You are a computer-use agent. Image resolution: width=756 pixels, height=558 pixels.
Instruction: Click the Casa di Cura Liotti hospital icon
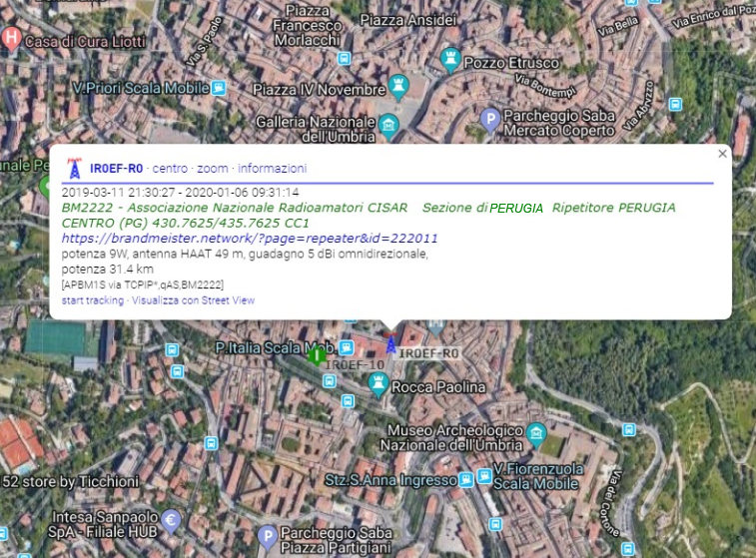pyautogui.click(x=11, y=38)
